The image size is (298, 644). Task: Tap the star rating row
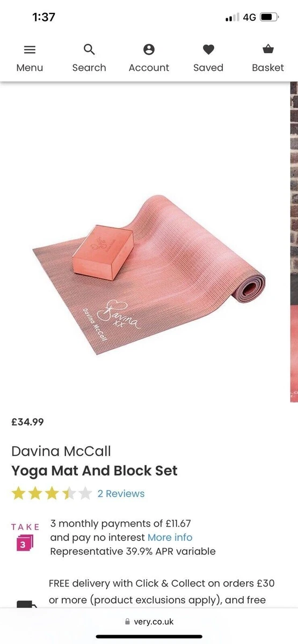(52, 493)
